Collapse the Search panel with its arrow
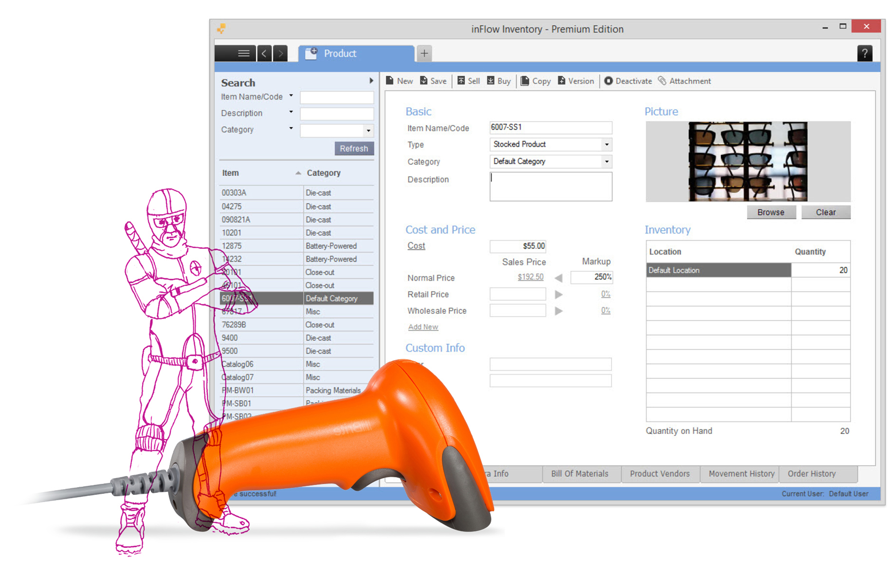 point(371,80)
